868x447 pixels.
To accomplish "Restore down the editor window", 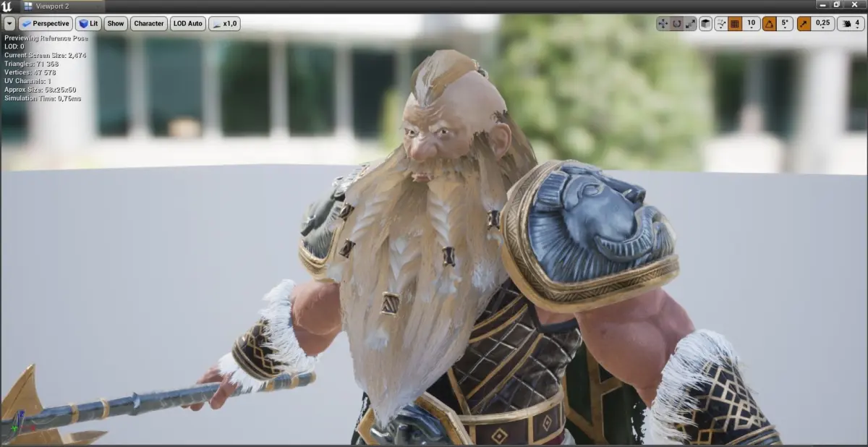I will 837,5.
